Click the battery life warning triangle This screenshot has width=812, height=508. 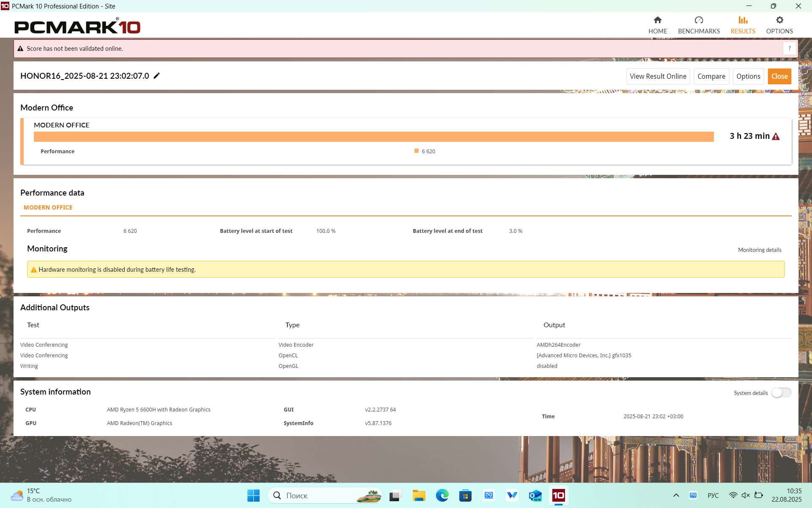(x=776, y=136)
